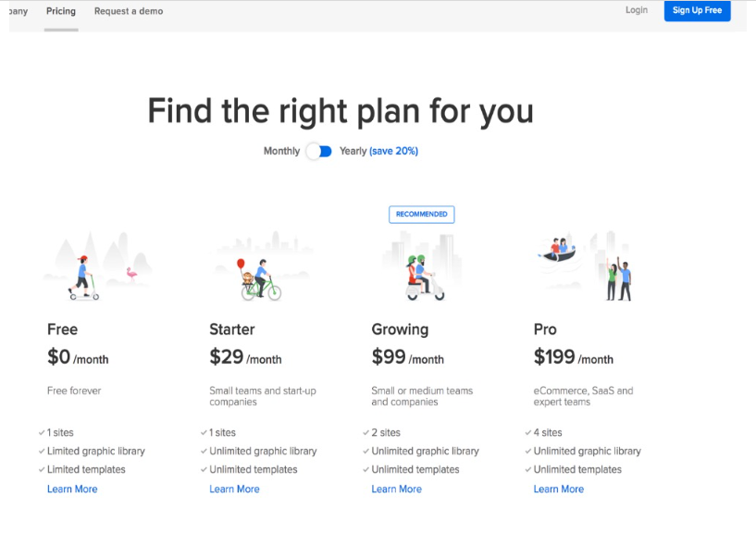Viewport: 756px width, 559px height.
Task: Select the Yearly (save 20%) option
Action: [x=378, y=152]
